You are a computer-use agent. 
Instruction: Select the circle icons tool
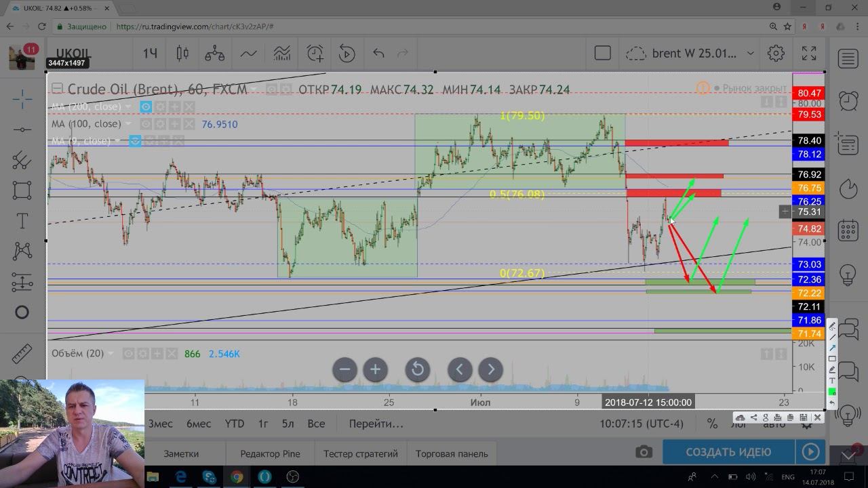pyautogui.click(x=22, y=312)
